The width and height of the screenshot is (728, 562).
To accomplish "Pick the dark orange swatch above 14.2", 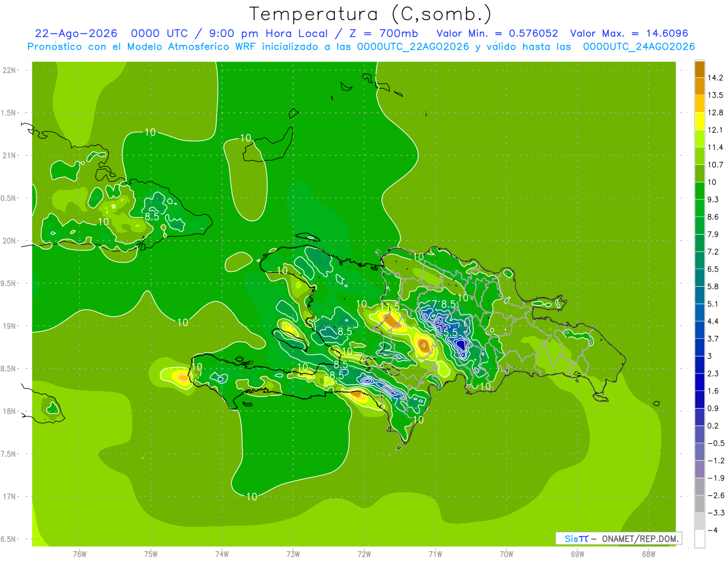I will [x=699, y=69].
